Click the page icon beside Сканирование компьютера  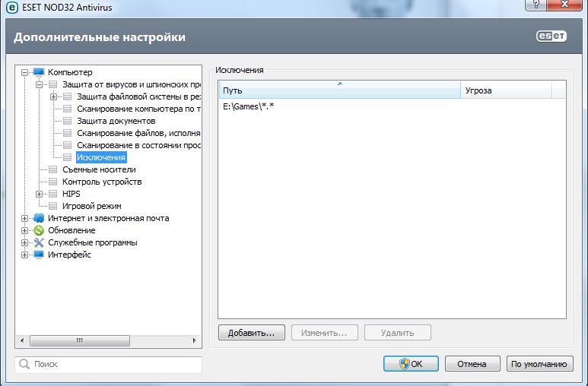68,109
